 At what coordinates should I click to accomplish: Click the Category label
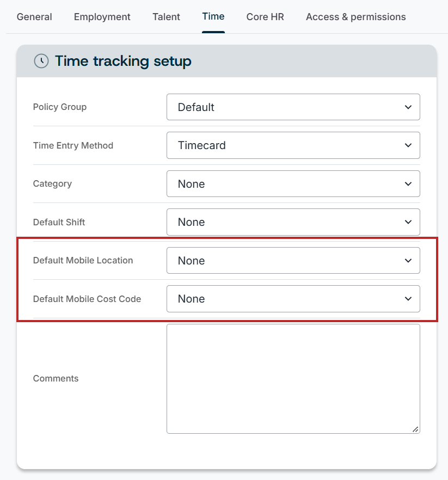point(52,184)
